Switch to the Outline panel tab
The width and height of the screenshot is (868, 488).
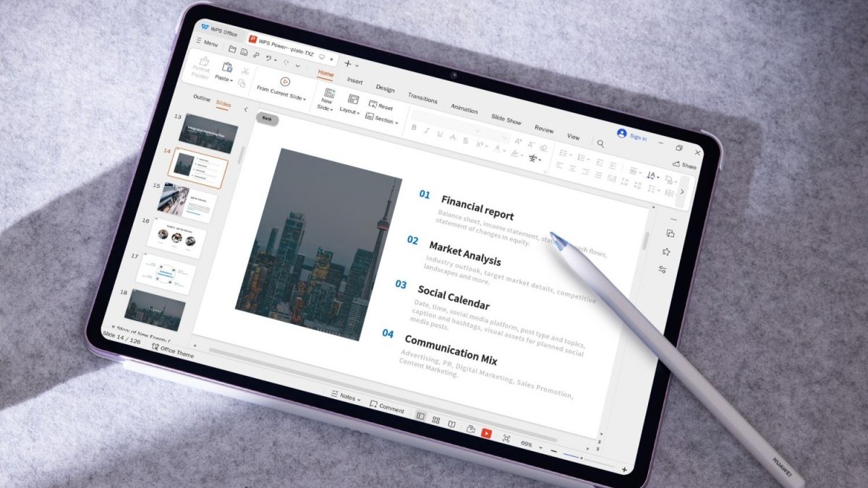202,99
